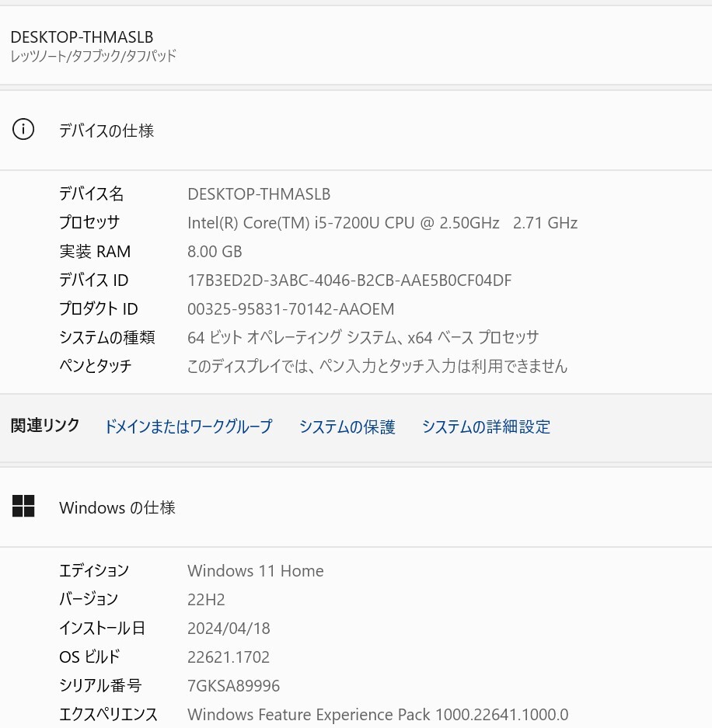Select the シリアル番号 value 7GKSA89996

tap(233, 686)
